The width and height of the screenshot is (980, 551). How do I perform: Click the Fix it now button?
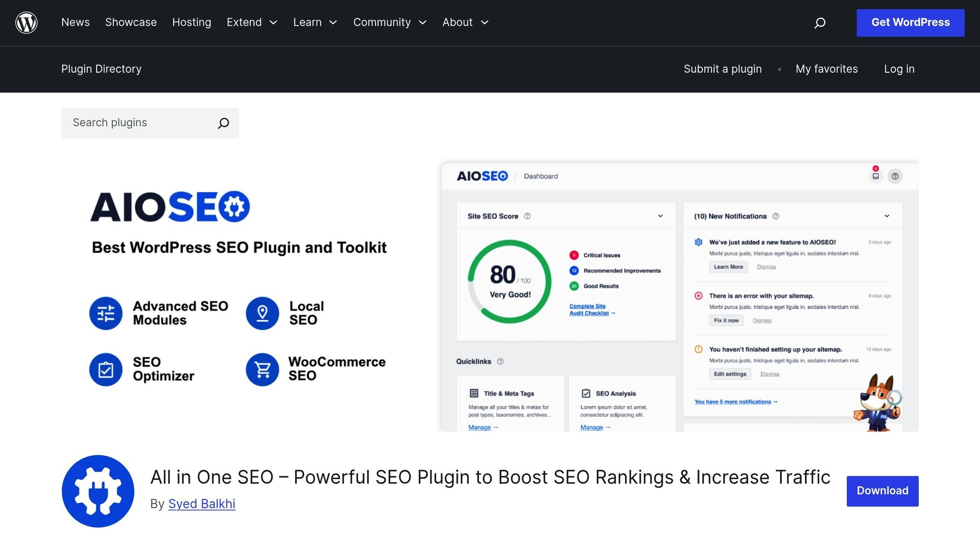click(726, 320)
